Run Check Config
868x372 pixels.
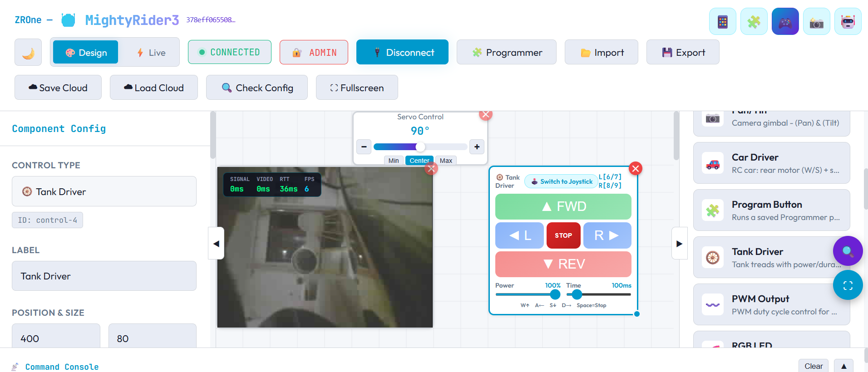coord(257,88)
